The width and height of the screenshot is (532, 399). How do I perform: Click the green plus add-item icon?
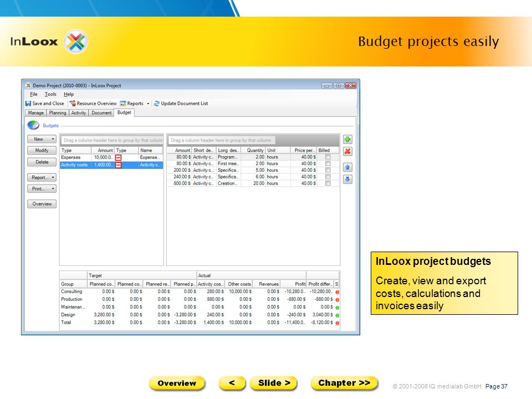347,140
